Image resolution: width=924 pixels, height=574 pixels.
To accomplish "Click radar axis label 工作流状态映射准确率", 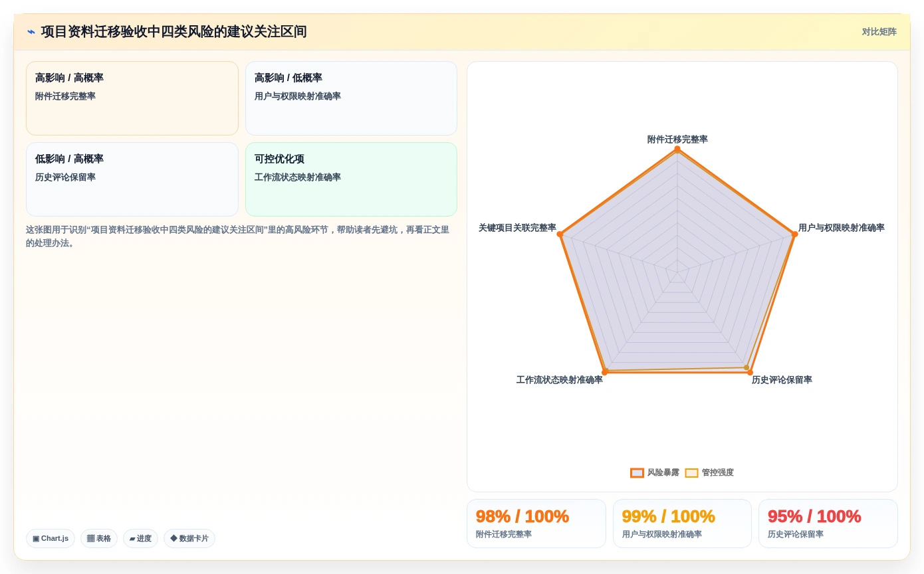I will coord(560,380).
